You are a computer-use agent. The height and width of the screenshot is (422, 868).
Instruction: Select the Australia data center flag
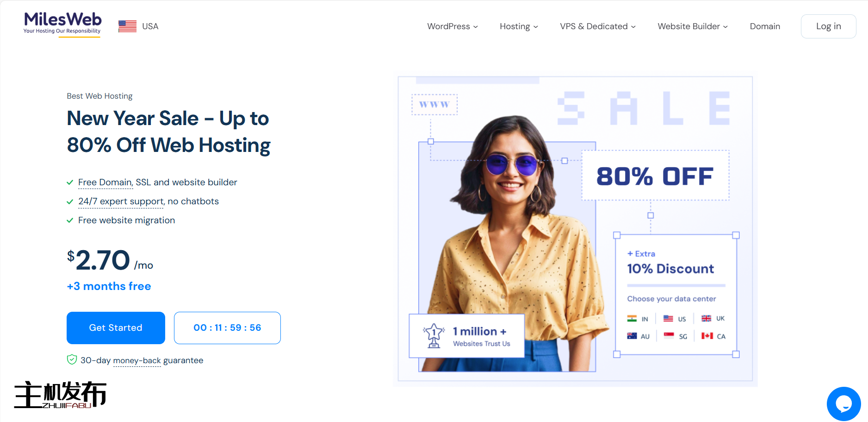(632, 336)
